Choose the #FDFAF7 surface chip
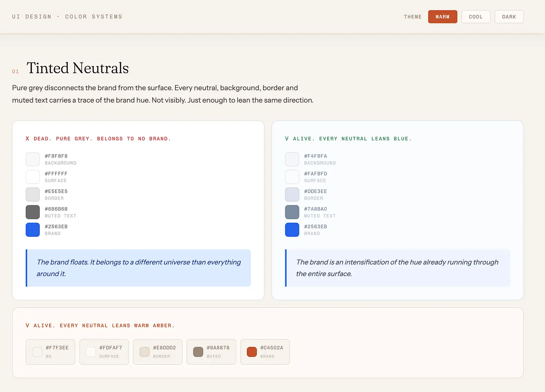545x392 pixels. (104, 352)
